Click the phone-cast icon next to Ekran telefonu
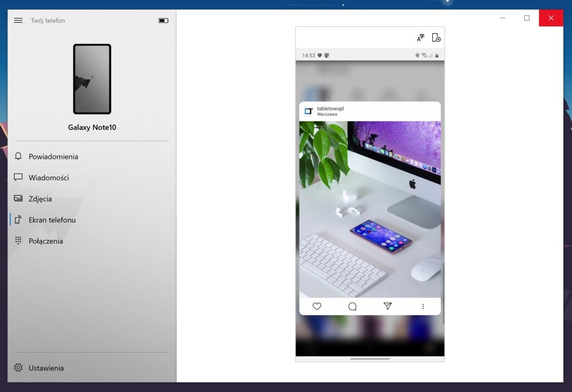This screenshot has height=392, width=572. coord(18,220)
